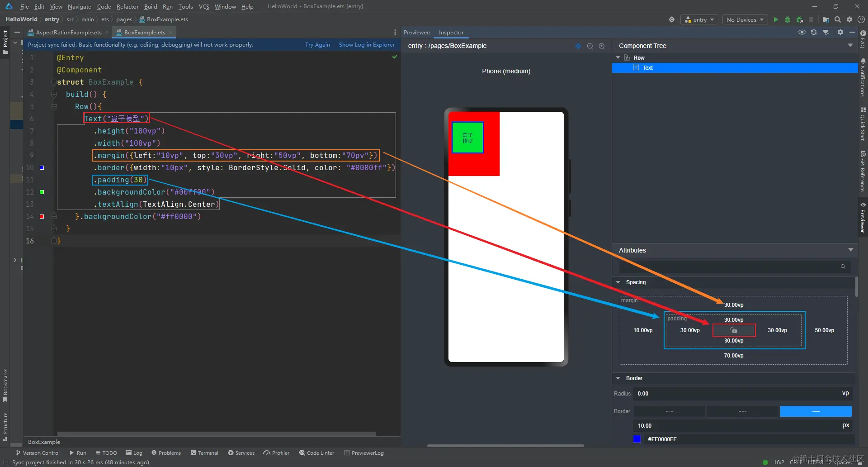Image resolution: width=868 pixels, height=467 pixels.
Task: Switch to AspectRationExample.ets tab
Action: coord(68,32)
